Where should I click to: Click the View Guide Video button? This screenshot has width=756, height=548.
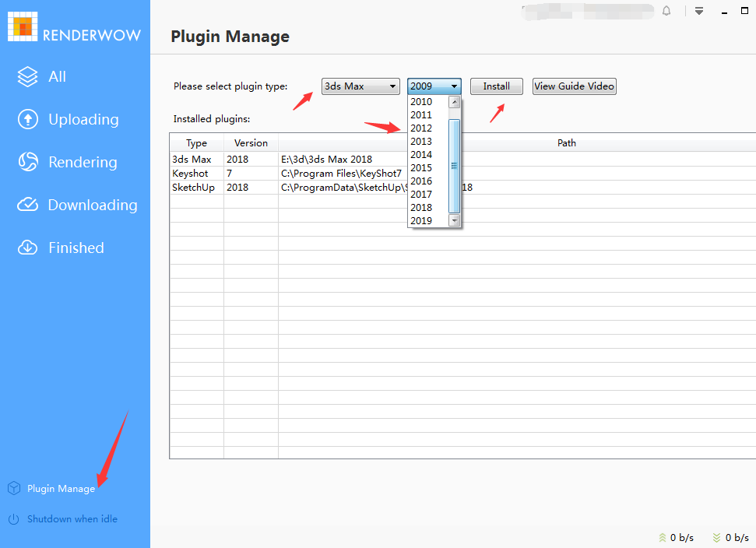575,86
